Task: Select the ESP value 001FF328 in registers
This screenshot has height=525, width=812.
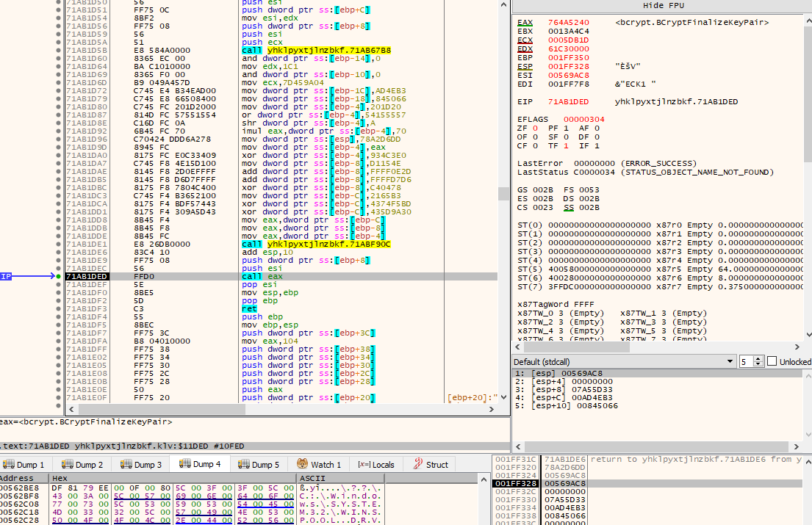Action: pos(569,66)
